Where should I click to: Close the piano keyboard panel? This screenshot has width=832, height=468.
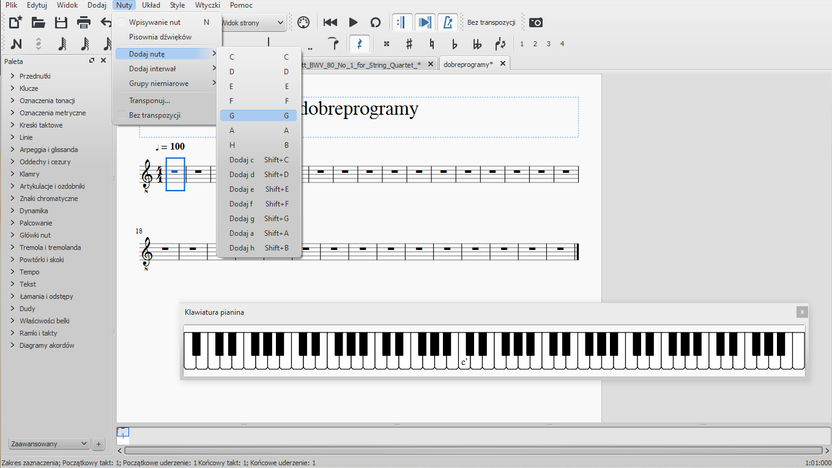[802, 312]
